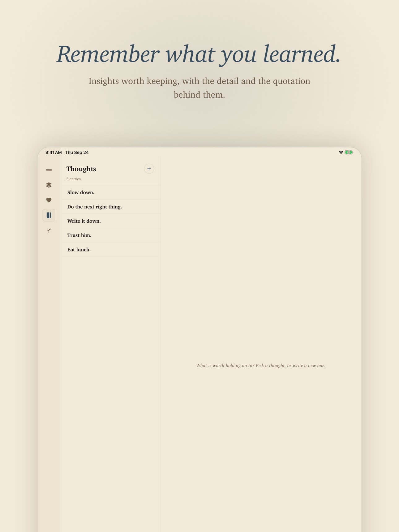Open the 'Eat lunch.' entry
The image size is (399, 532).
[x=110, y=249]
